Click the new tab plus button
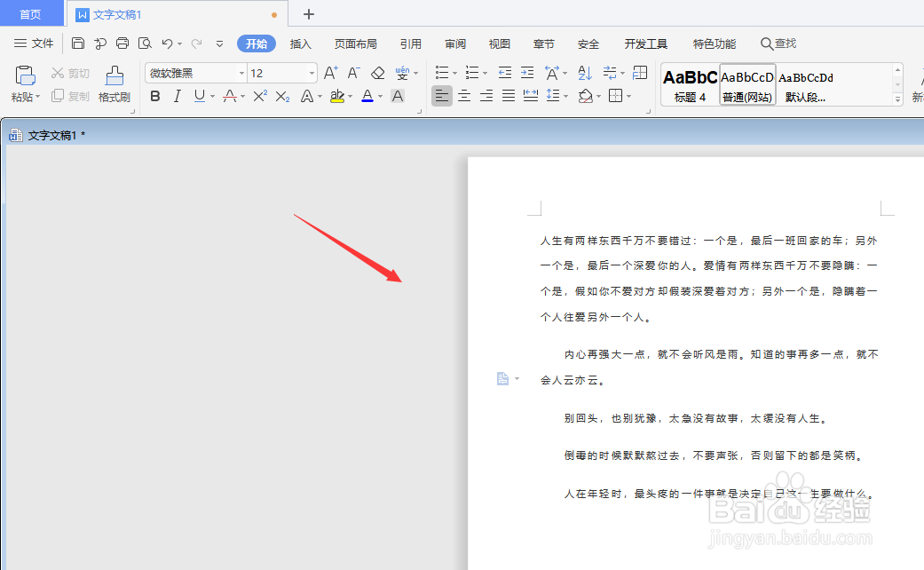Viewport: 924px width, 570px height. pos(309,14)
